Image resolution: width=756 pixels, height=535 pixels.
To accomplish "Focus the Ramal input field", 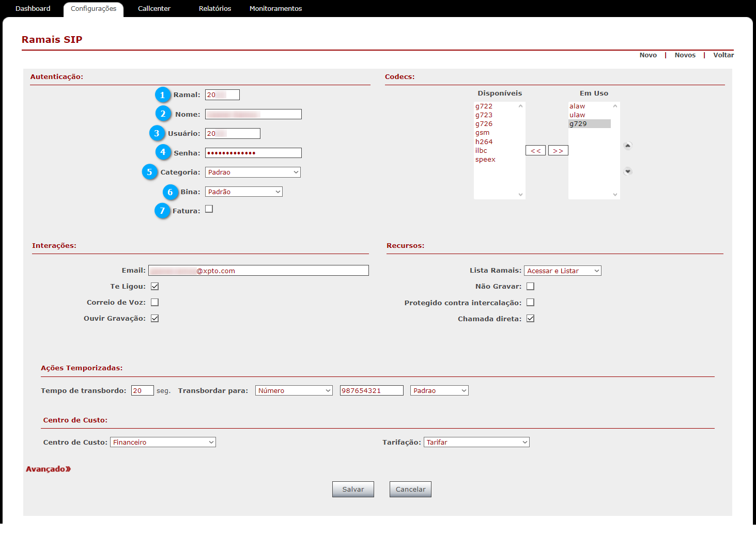I will (222, 95).
